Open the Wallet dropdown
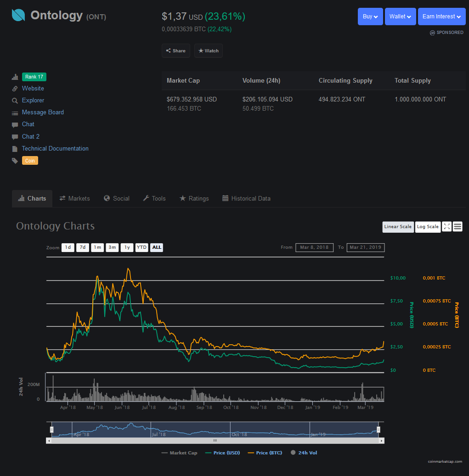The height and width of the screenshot is (476, 469). pyautogui.click(x=401, y=17)
